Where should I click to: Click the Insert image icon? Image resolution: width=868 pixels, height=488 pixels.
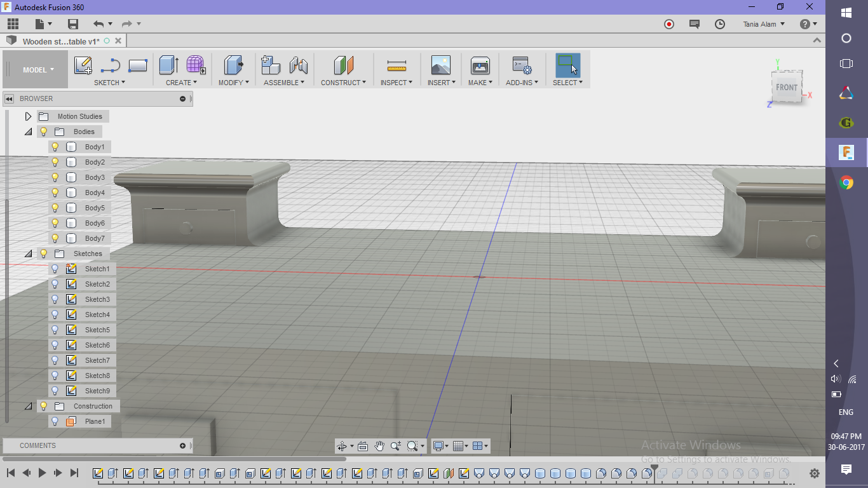coord(440,65)
